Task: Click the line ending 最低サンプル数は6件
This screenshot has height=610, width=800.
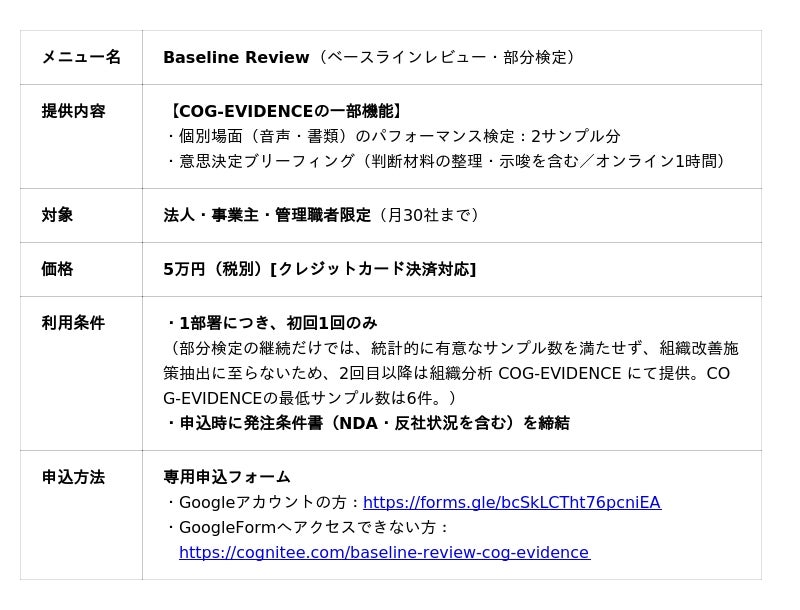Action: pos(310,398)
